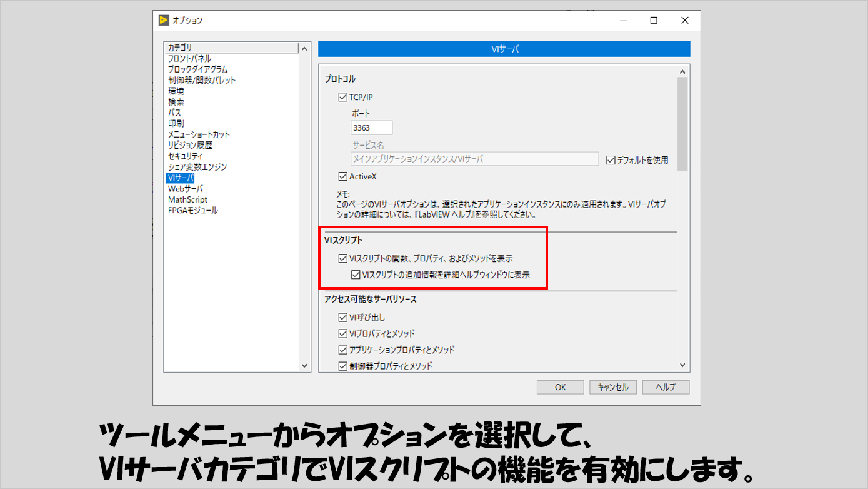
Task: Click the VIスクリプト section heading
Action: tap(343, 240)
